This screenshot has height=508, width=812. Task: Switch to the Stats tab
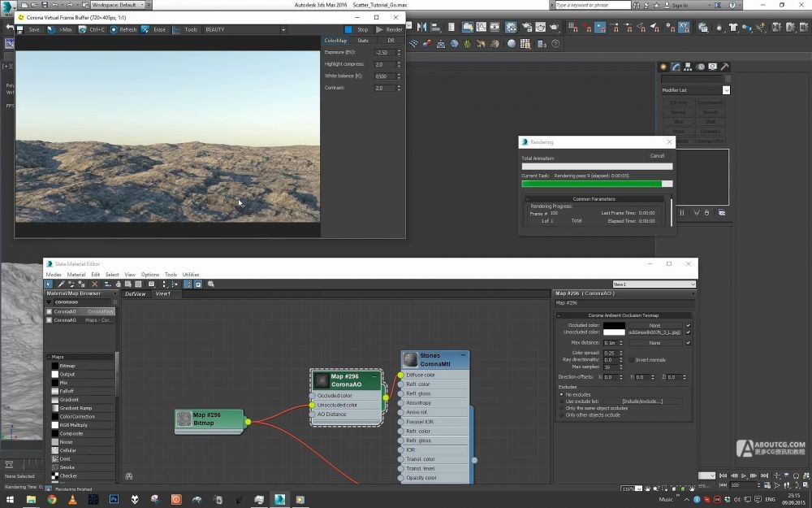coord(363,41)
